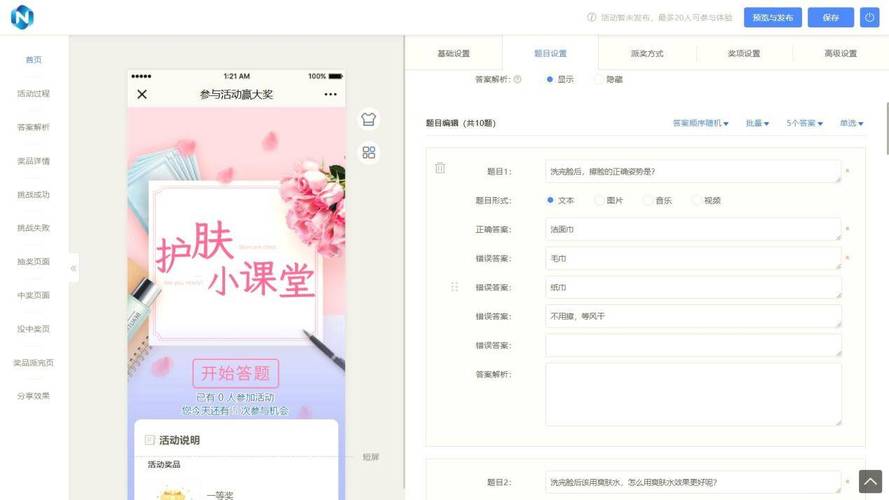Click the 保存 button
The image size is (889, 500).
pos(831,18)
